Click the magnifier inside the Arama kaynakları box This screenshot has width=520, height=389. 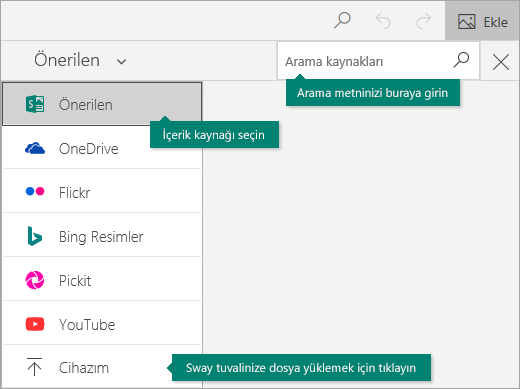tap(461, 60)
